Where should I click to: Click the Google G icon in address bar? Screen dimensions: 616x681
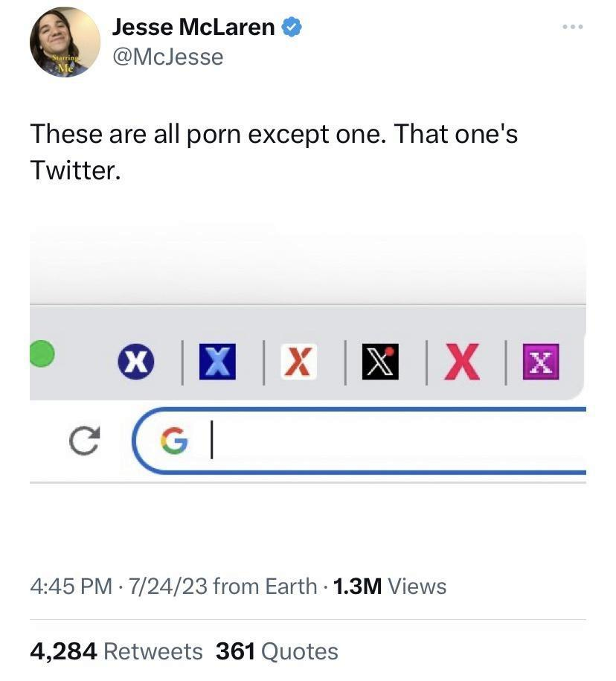point(175,441)
